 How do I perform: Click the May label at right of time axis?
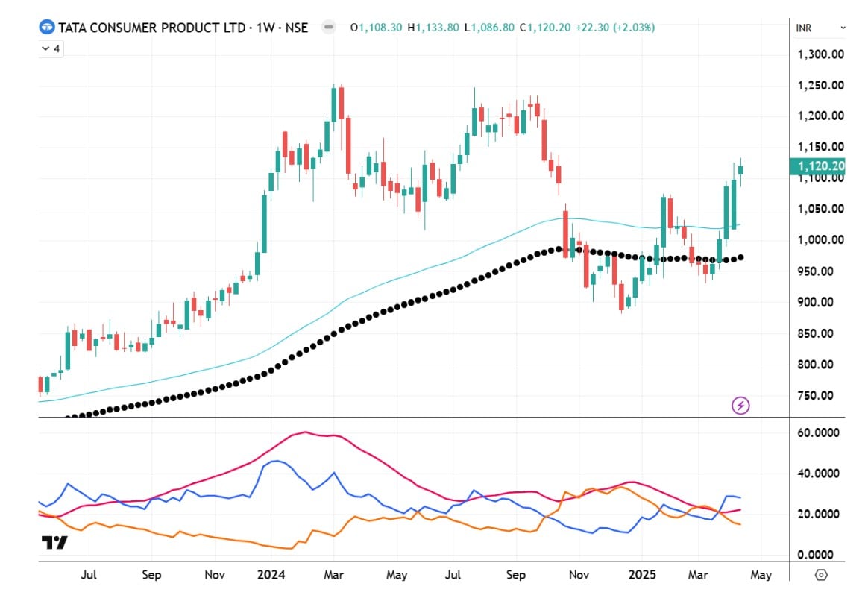(x=760, y=575)
